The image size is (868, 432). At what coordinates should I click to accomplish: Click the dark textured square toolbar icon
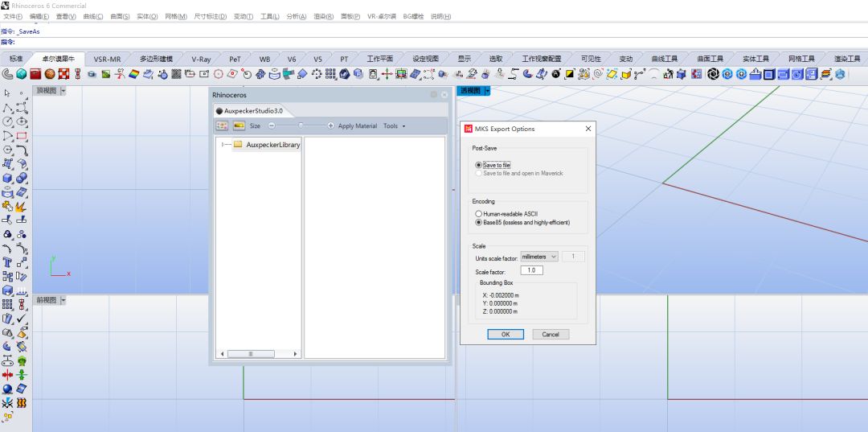tap(177, 74)
